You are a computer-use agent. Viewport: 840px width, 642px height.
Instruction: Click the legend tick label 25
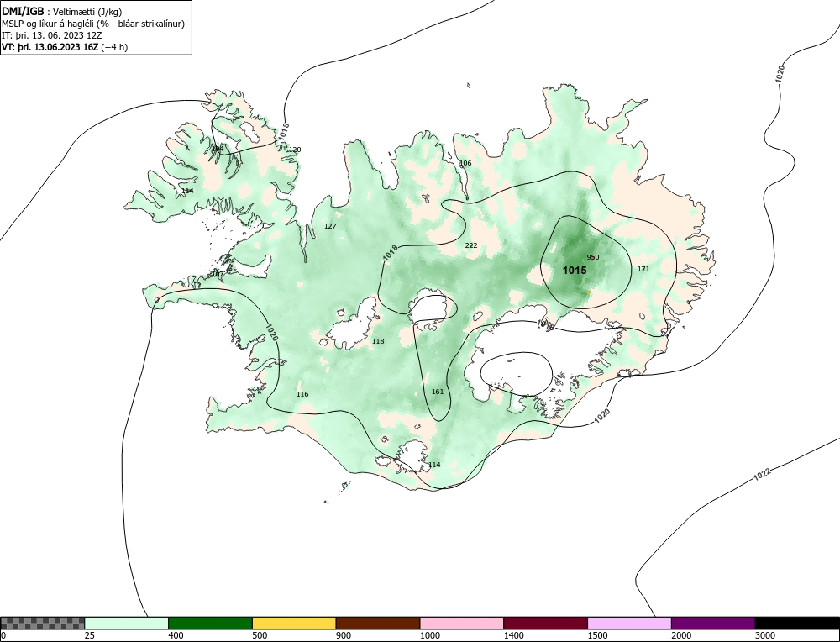[90, 635]
